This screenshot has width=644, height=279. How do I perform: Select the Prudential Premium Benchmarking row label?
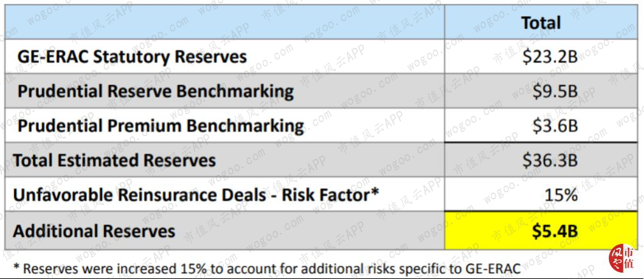161,126
